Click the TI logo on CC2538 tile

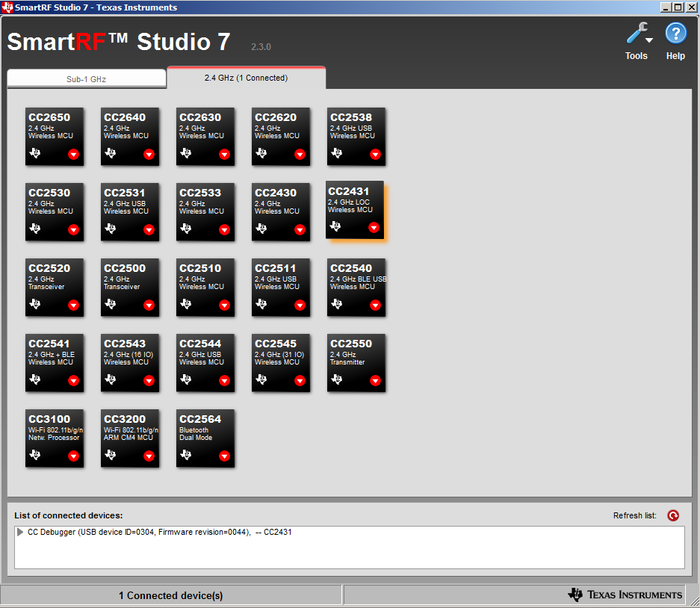[x=337, y=153]
